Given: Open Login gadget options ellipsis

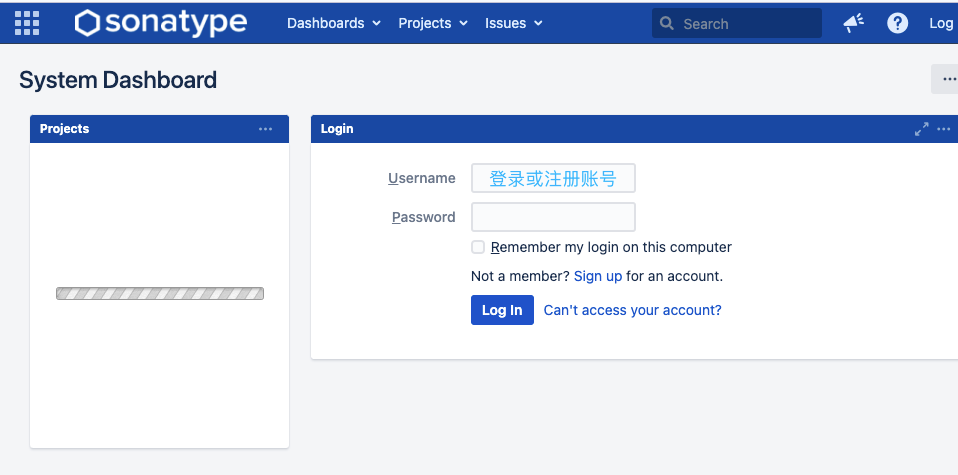Looking at the screenshot, I should [x=944, y=129].
